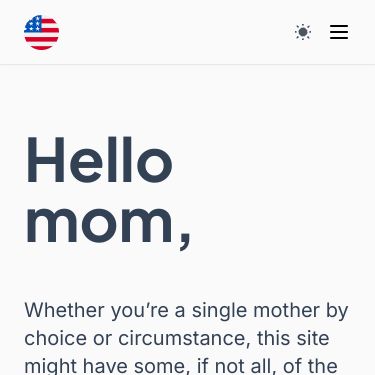Show navigation links via hamburger button
The height and width of the screenshot is (375, 375).
pyautogui.click(x=339, y=32)
